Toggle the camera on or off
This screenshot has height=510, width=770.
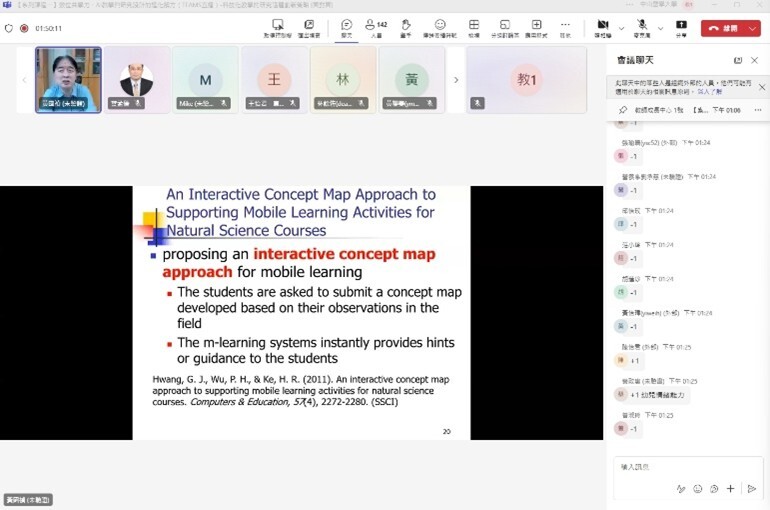(603, 27)
